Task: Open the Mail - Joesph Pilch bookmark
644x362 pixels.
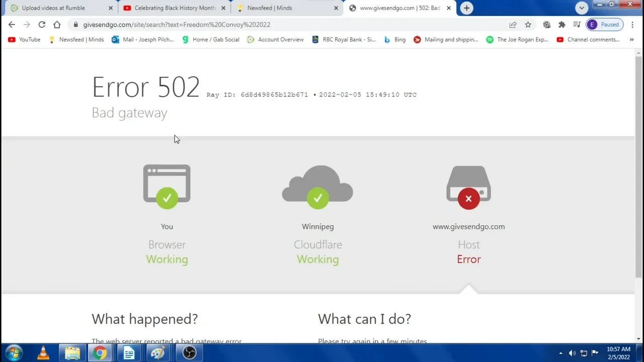Action: tap(143, 39)
